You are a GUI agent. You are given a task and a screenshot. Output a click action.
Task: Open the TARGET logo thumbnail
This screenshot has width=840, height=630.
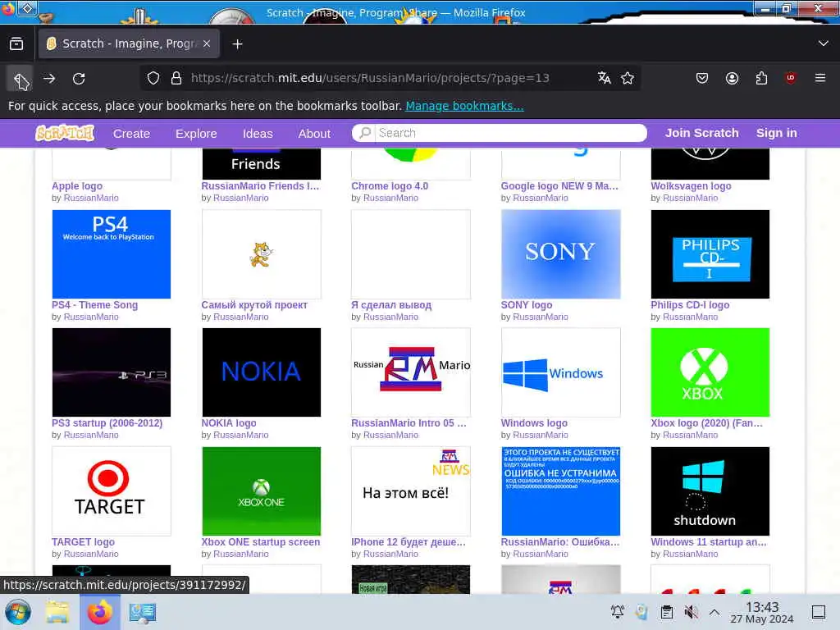(112, 491)
